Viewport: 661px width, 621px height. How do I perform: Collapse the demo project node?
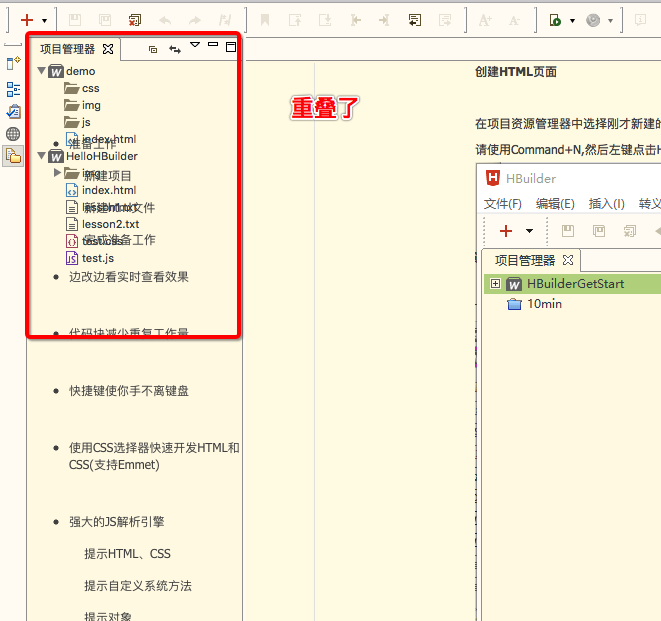[41, 70]
